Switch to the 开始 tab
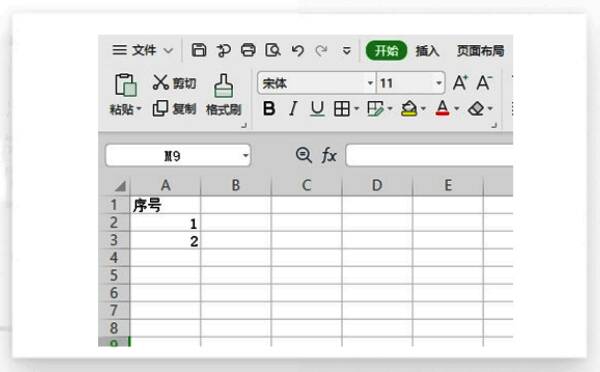Image resolution: width=600 pixels, height=372 pixels. pos(386,51)
